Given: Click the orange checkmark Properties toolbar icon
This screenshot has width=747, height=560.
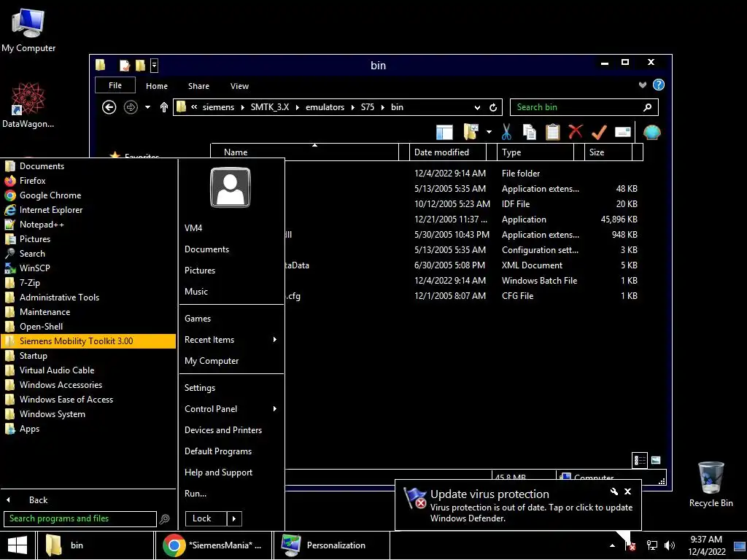Looking at the screenshot, I should (599, 132).
